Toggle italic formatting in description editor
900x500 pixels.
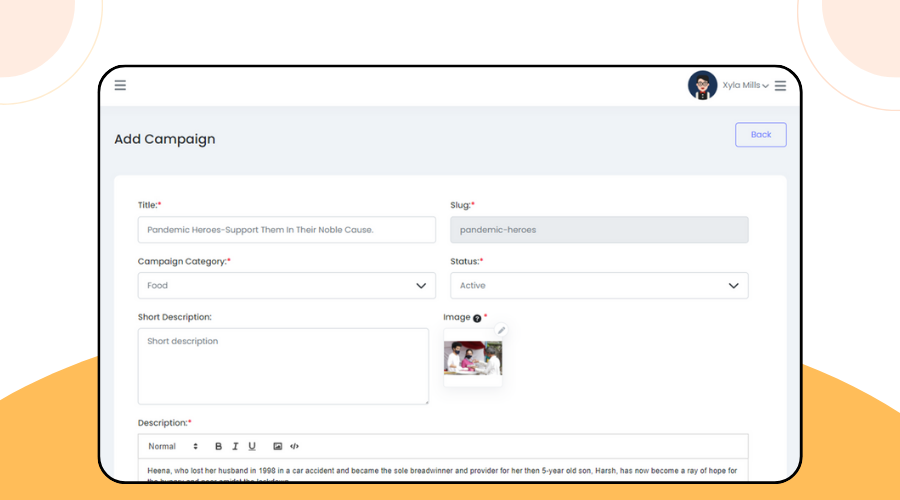[x=235, y=446]
